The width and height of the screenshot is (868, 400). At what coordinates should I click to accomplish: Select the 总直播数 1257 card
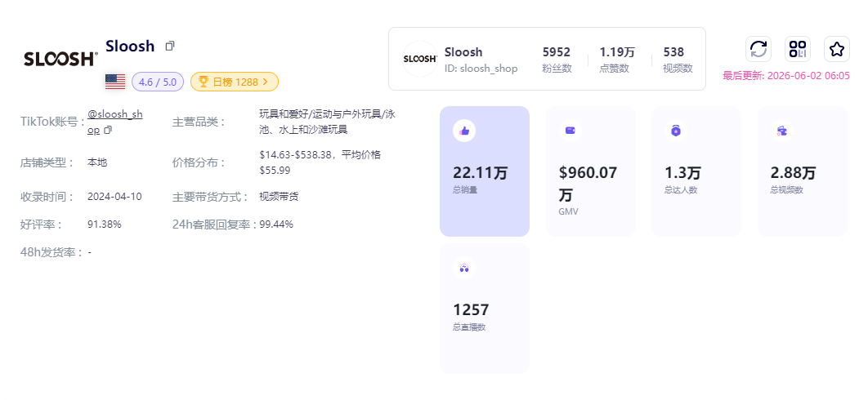tap(485, 309)
